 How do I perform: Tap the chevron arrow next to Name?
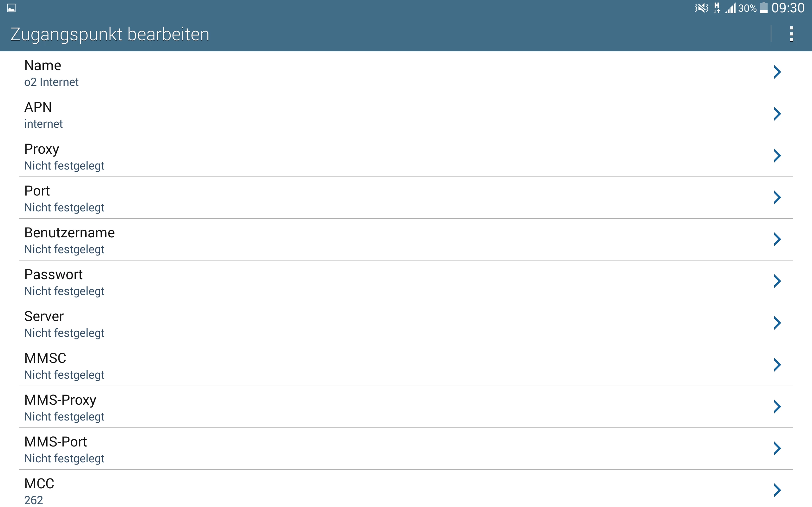coord(777,72)
